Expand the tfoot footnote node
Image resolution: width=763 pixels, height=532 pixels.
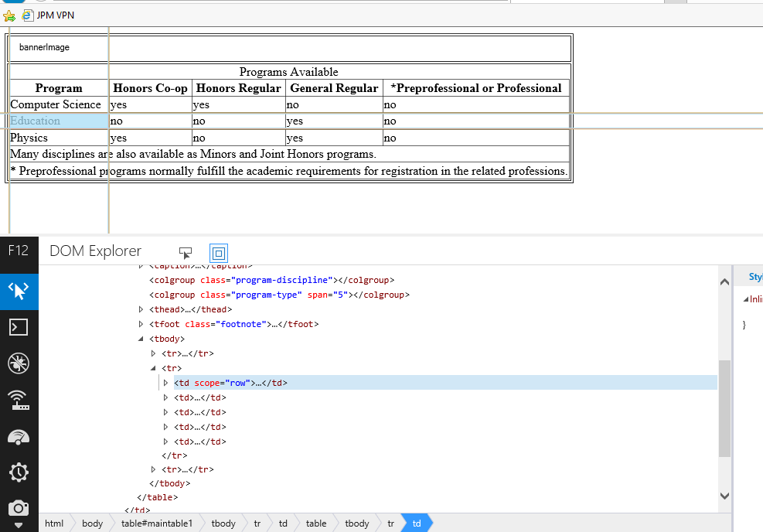(x=141, y=324)
